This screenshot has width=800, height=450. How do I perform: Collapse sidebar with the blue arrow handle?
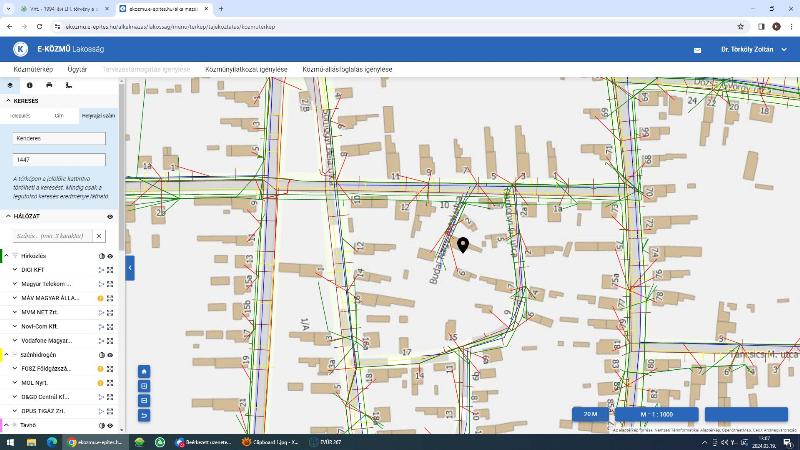click(130, 268)
